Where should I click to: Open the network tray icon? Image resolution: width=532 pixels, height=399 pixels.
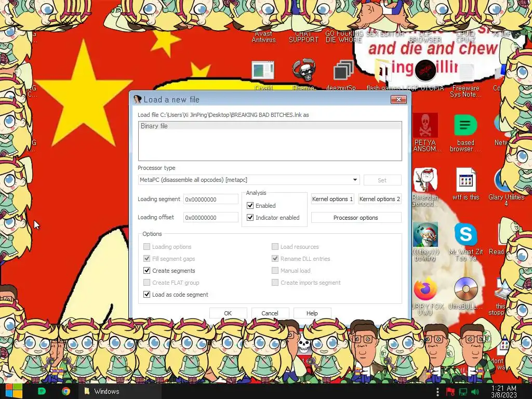click(463, 392)
